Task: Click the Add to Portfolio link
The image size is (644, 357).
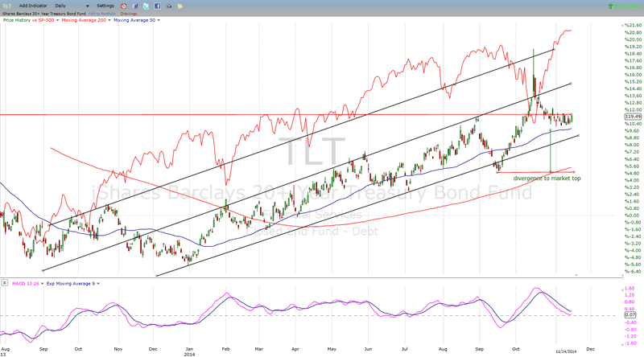Action: click(x=102, y=14)
